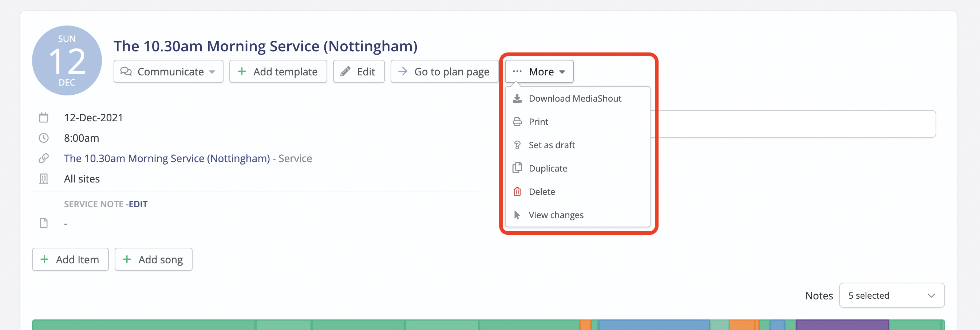Open the Communicate dropdown
The height and width of the screenshot is (330, 980).
tap(168, 71)
